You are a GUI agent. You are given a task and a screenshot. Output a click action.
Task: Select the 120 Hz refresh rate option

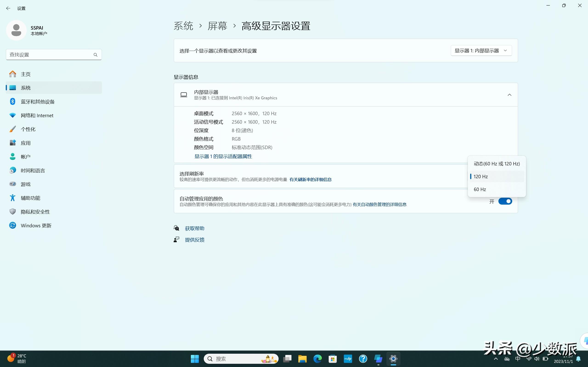(481, 176)
